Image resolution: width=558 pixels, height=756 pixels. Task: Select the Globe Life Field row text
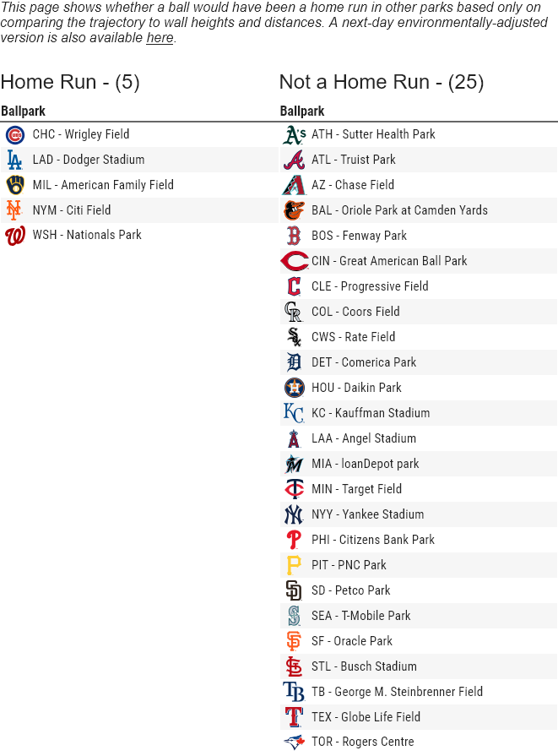pyautogui.click(x=366, y=717)
